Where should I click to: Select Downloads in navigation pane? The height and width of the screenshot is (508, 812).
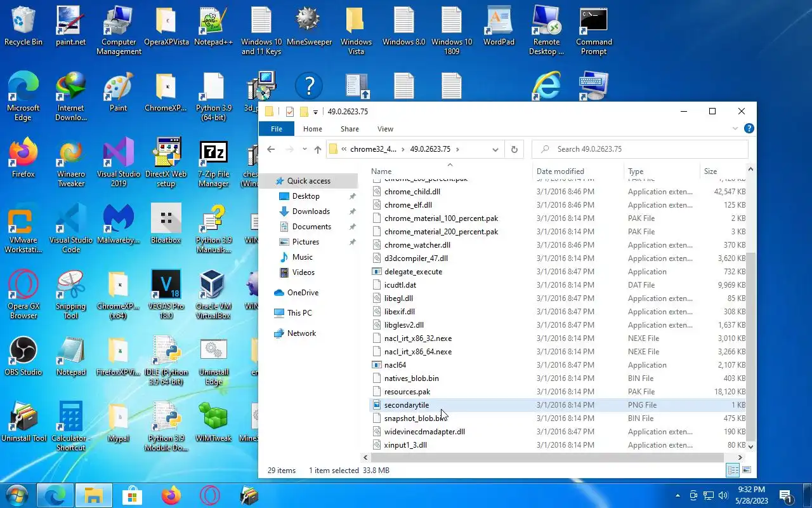tap(311, 211)
